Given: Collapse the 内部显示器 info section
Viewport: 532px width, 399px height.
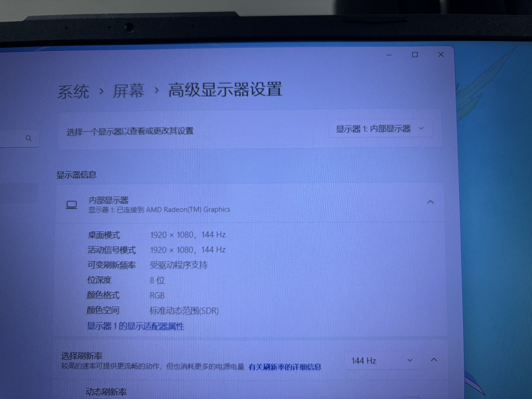Looking at the screenshot, I should 430,202.
